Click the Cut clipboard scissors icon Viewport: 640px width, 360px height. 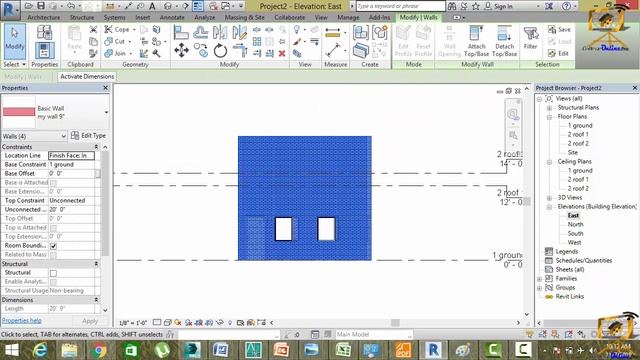coord(93,29)
